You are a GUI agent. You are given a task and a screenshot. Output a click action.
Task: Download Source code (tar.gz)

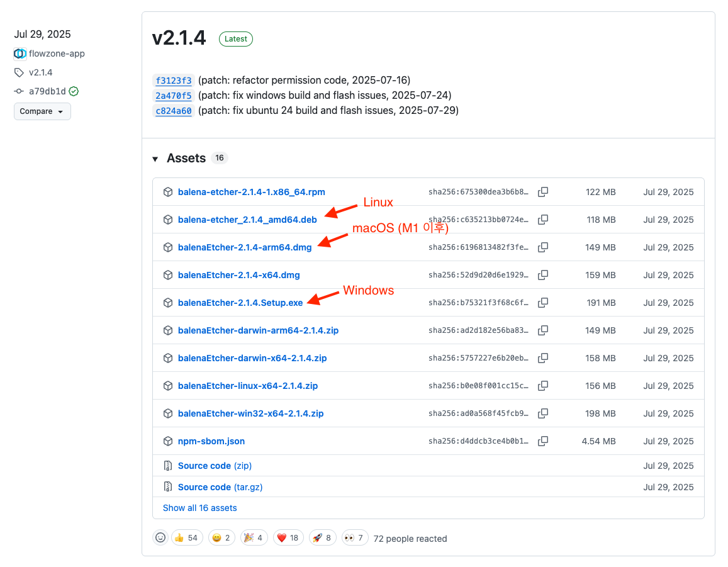220,487
